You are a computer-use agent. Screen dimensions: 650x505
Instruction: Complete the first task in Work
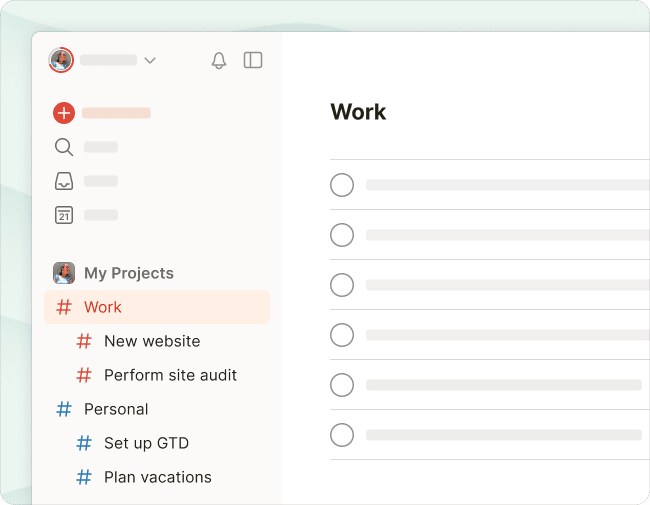click(x=342, y=185)
